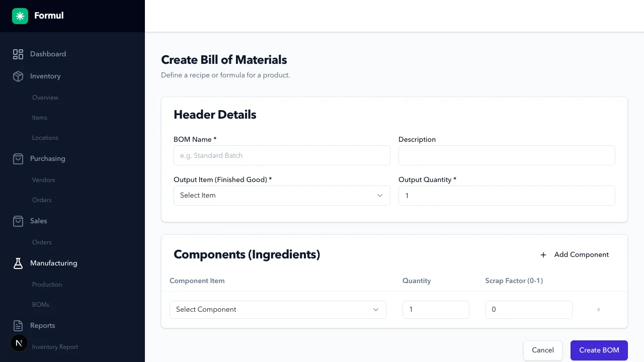Click the Reports document icon
This screenshot has width=644, height=362.
18,326
